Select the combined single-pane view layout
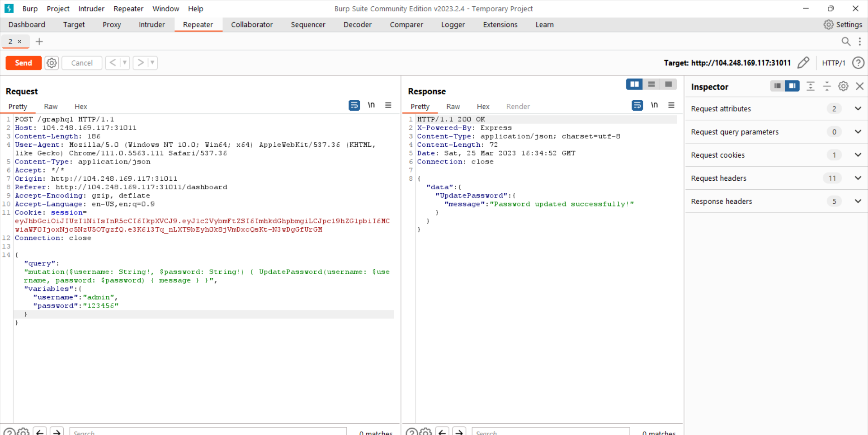Image resolution: width=868 pixels, height=435 pixels. (669, 84)
